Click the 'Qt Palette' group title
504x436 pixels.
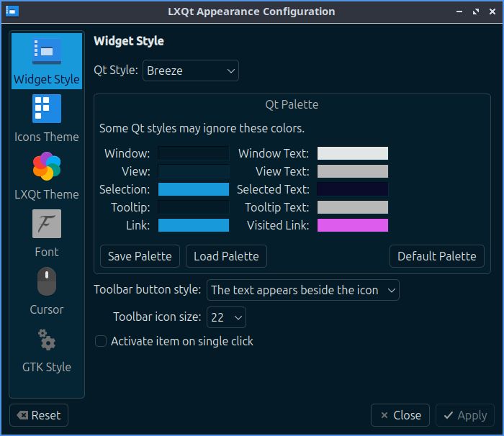pos(292,105)
